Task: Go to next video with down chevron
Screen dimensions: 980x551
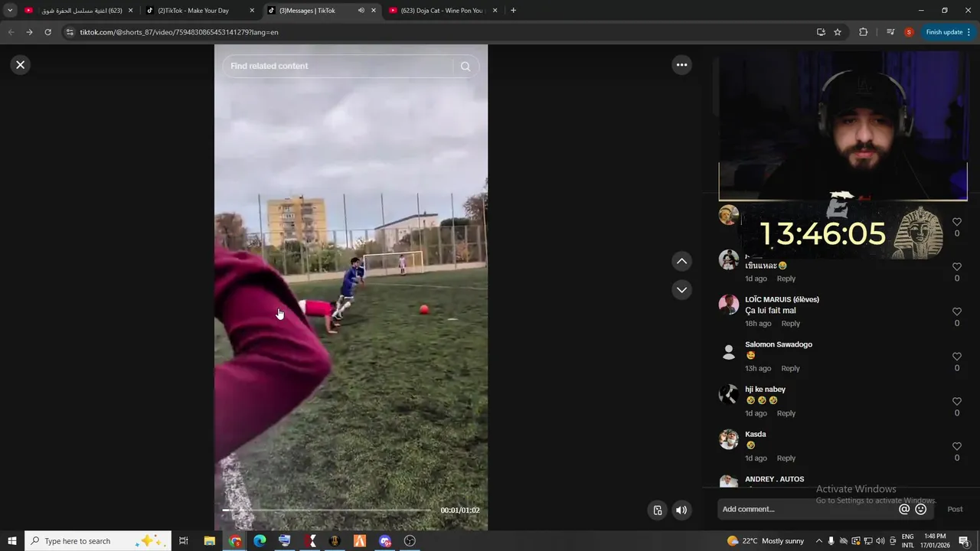Action: [x=681, y=290]
